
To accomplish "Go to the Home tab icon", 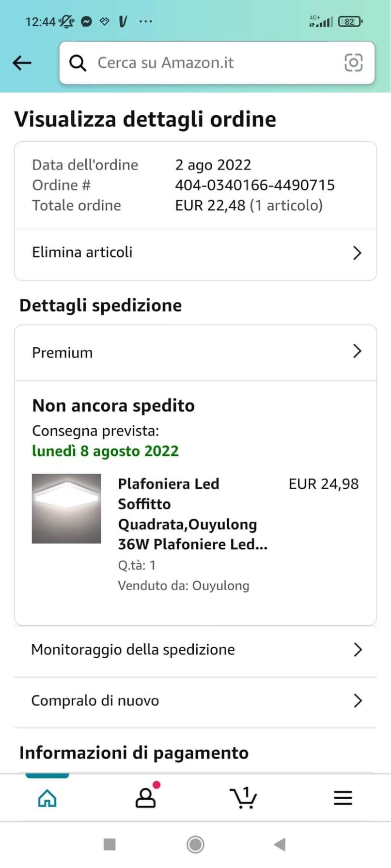I will pyautogui.click(x=47, y=798).
